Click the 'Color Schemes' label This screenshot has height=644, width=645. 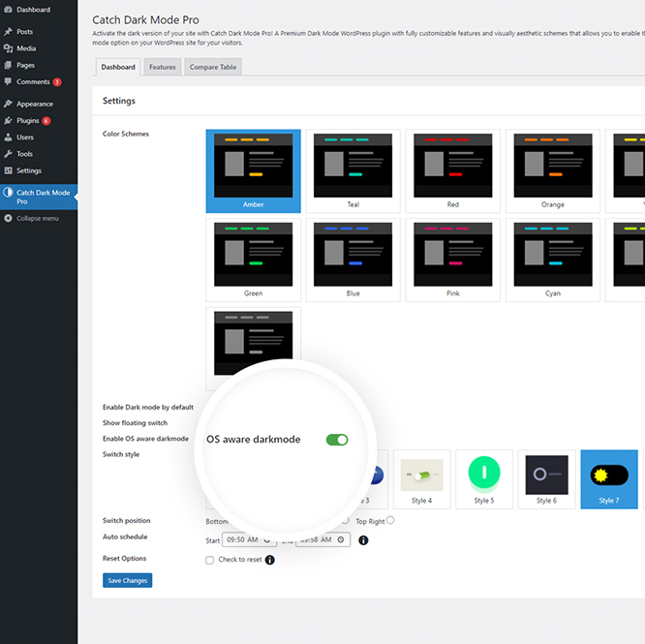coord(126,134)
